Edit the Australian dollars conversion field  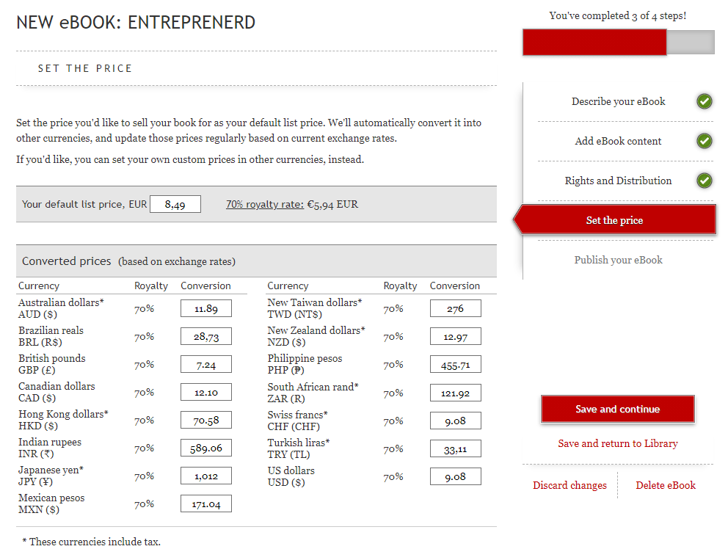[205, 308]
